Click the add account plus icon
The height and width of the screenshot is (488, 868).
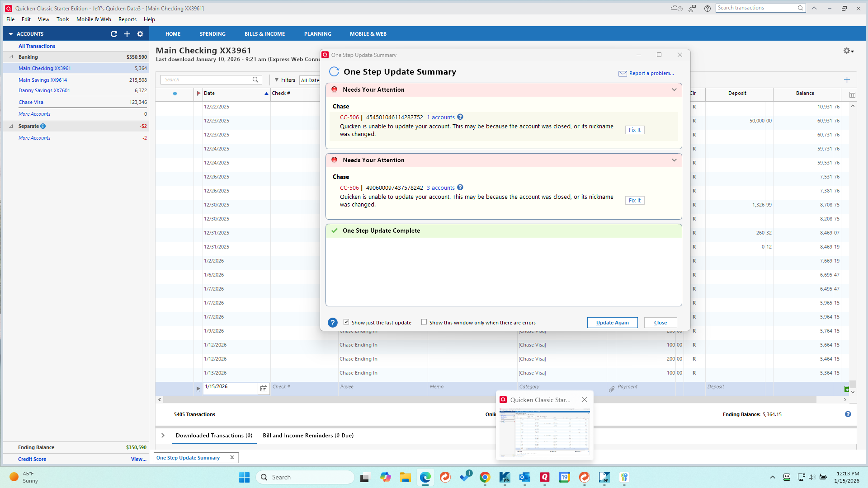(127, 34)
